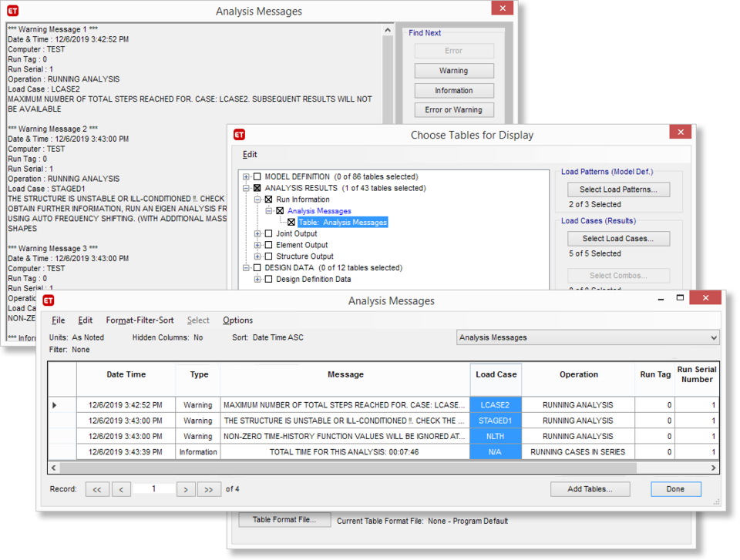Open the Format-Filter-Sort menu

tap(140, 320)
